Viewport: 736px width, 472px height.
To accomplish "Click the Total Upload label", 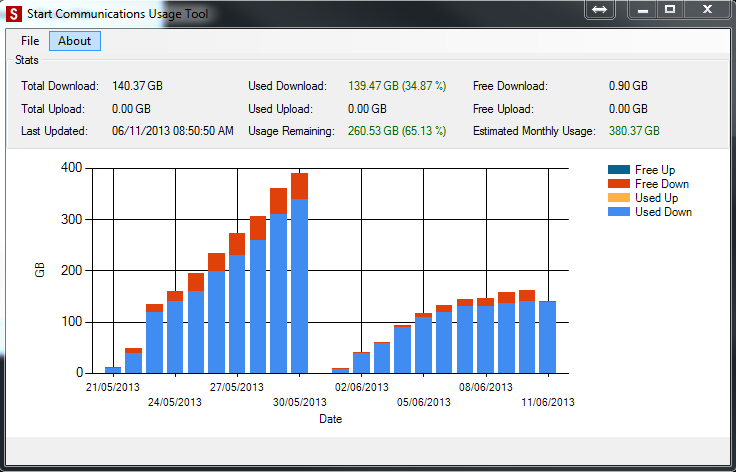I will point(53,109).
